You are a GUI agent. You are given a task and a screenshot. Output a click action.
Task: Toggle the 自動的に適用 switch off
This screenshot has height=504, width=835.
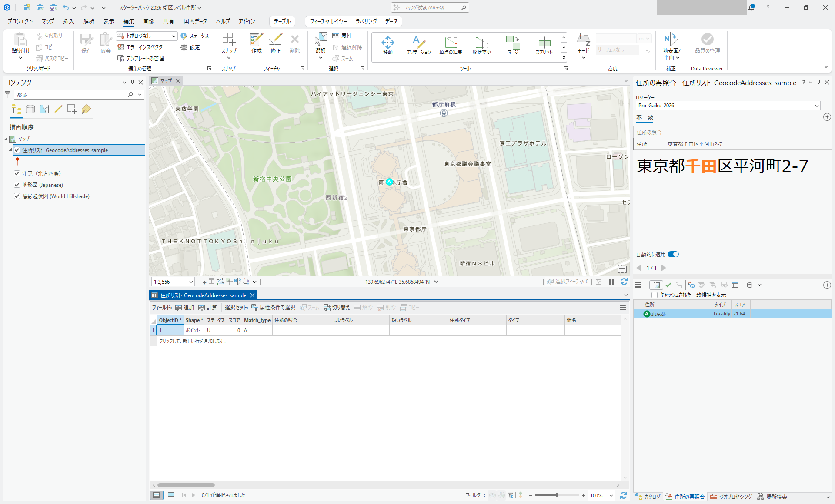tap(673, 254)
